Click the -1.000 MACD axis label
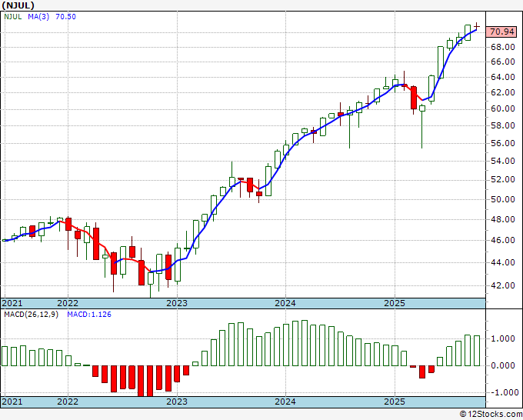Screen dimensions: 523x420 click(503, 392)
